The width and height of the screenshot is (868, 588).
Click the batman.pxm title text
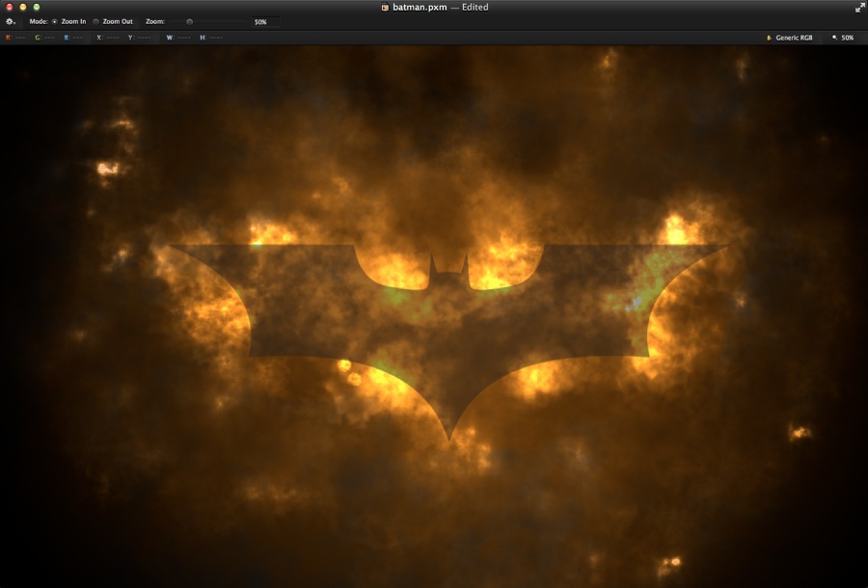point(420,7)
